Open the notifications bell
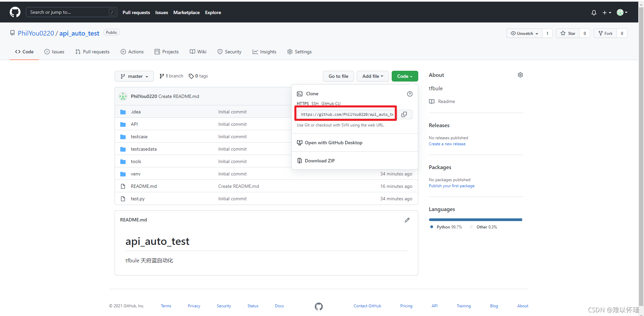The height and width of the screenshot is (316, 644). click(594, 12)
